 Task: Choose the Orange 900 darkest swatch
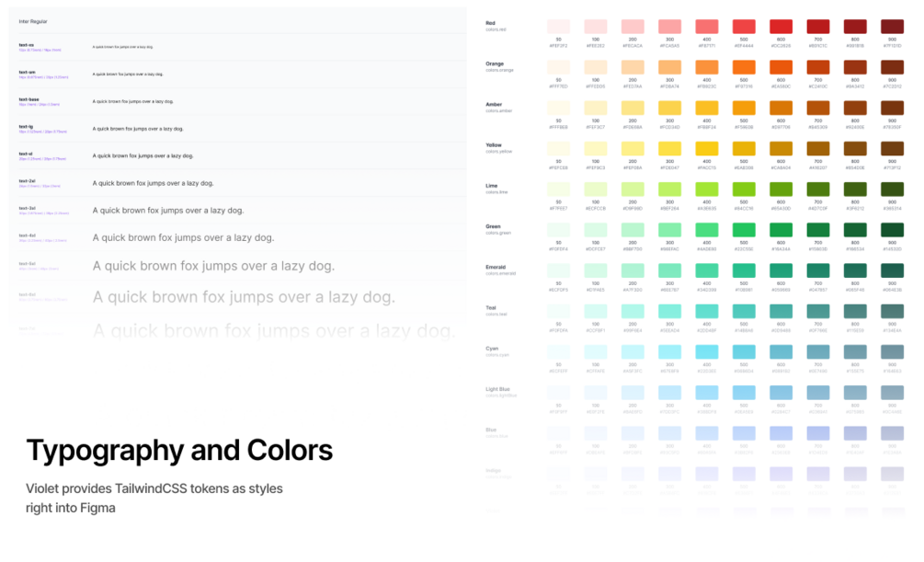(x=892, y=67)
